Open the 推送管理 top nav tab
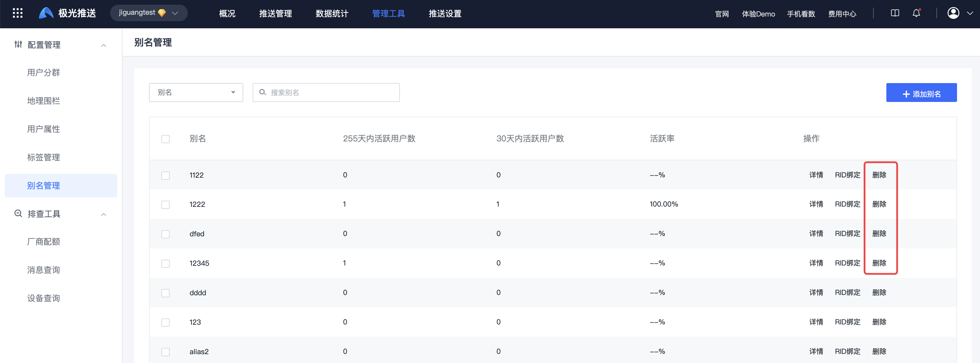Screen dimensions: 980x363 tap(275, 14)
